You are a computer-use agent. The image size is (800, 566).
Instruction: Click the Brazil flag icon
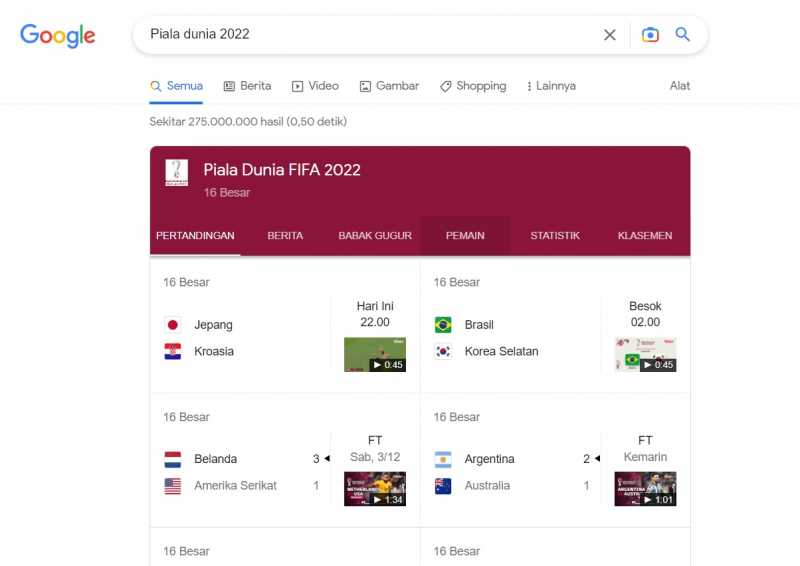pos(443,325)
